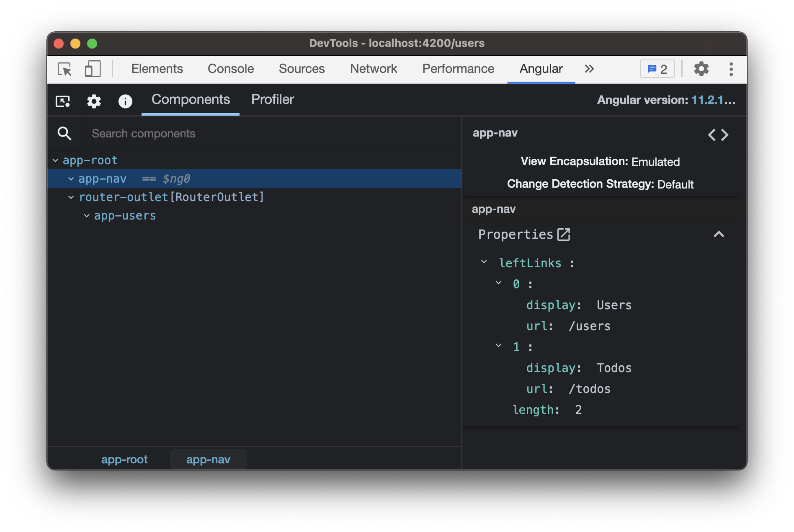The width and height of the screenshot is (794, 532).
Task: Click the Angular component inspector icon
Action: click(63, 101)
